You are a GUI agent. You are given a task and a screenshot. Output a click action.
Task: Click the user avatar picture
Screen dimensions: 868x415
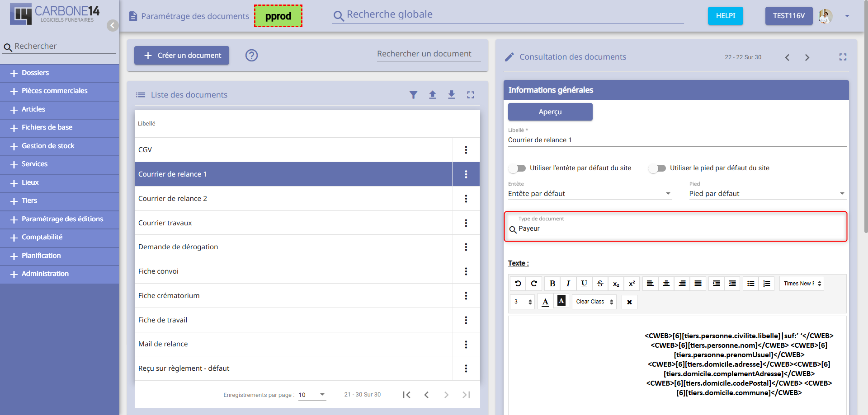click(826, 16)
